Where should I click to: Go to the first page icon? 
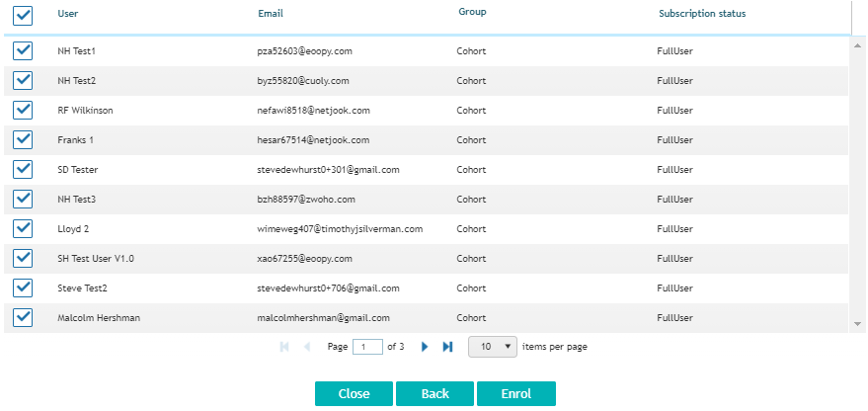[x=284, y=347]
